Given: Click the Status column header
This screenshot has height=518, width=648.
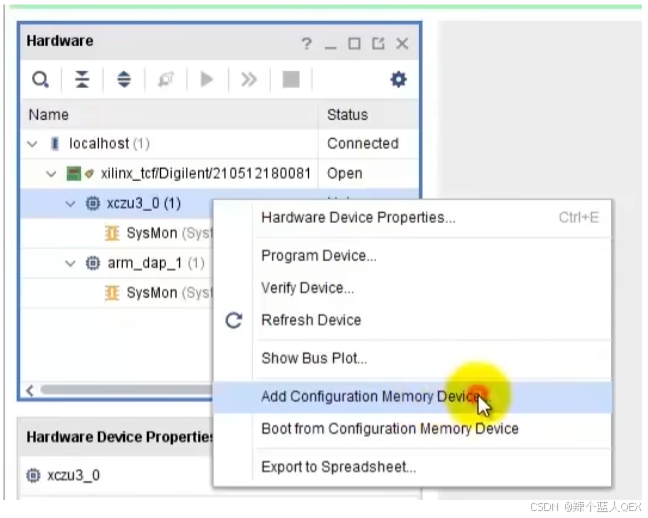Looking at the screenshot, I should pos(369,115).
